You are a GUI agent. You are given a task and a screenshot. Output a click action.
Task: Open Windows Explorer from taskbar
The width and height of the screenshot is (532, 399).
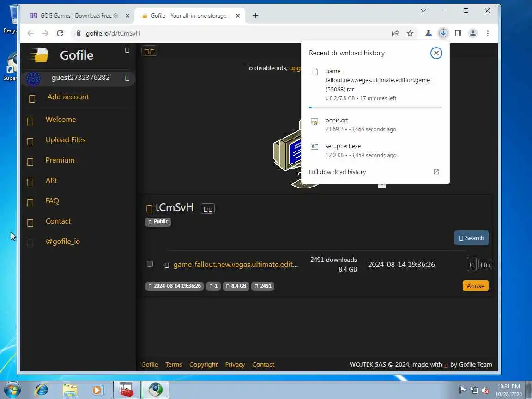pos(70,390)
